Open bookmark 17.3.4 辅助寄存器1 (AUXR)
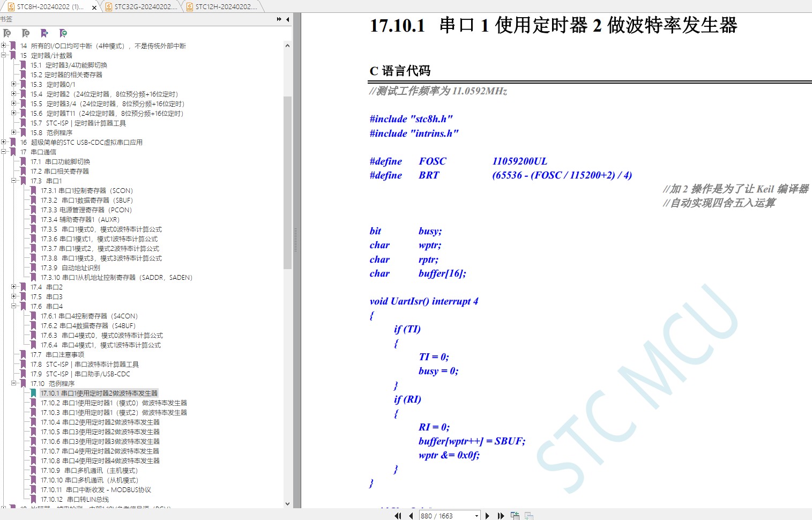Viewport: 812px width, 520px height. pos(80,220)
